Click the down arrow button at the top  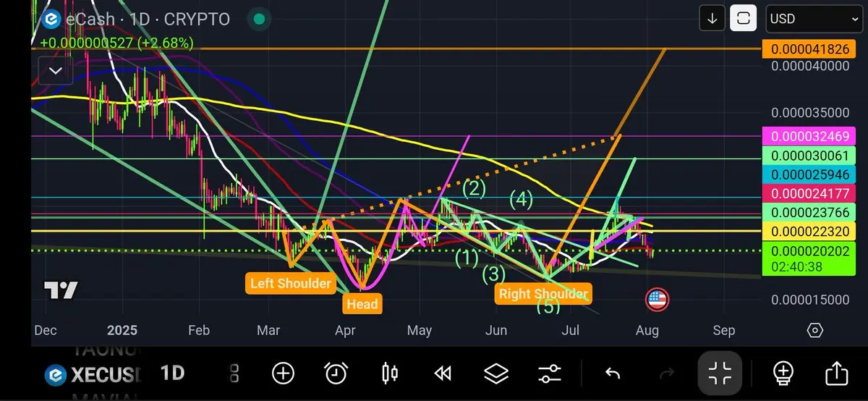tap(712, 19)
